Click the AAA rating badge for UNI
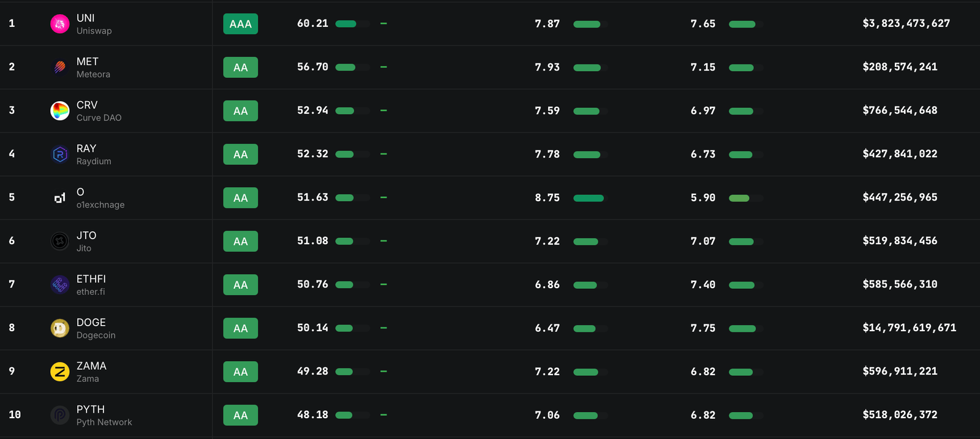 pyautogui.click(x=241, y=24)
